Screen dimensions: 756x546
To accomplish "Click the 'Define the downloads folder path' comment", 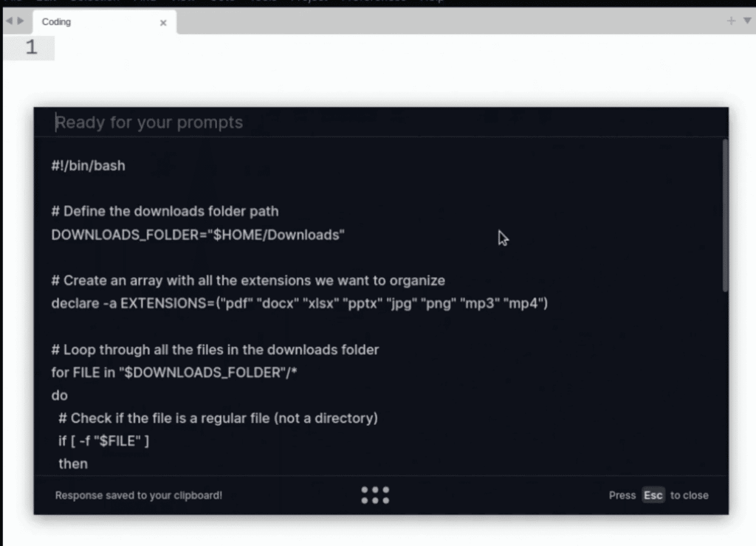I will [x=165, y=211].
